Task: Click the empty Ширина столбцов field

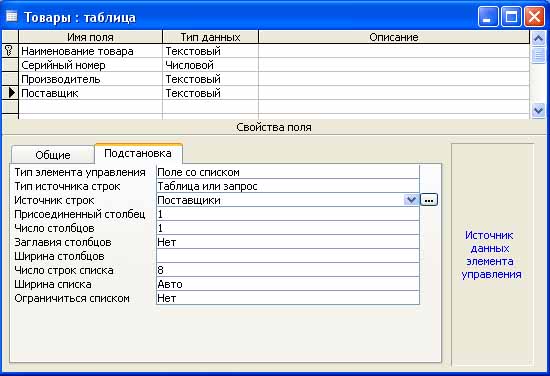Action: point(288,256)
